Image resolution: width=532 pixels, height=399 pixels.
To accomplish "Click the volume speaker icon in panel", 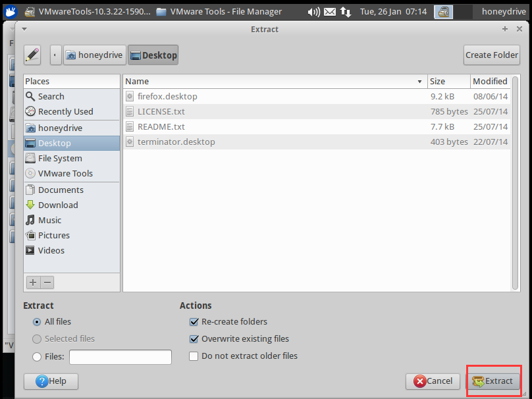I will 313,13.
